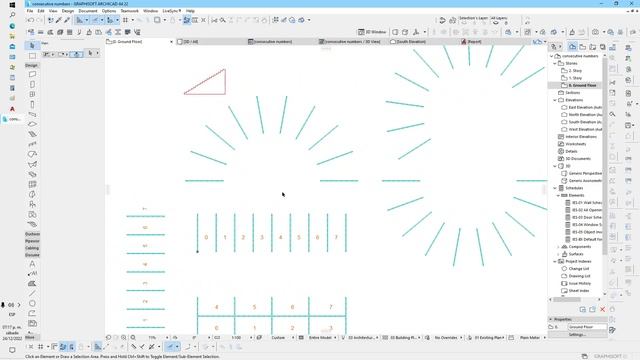
Task: Open the Layout Book in Navigator
Action: 593,47
